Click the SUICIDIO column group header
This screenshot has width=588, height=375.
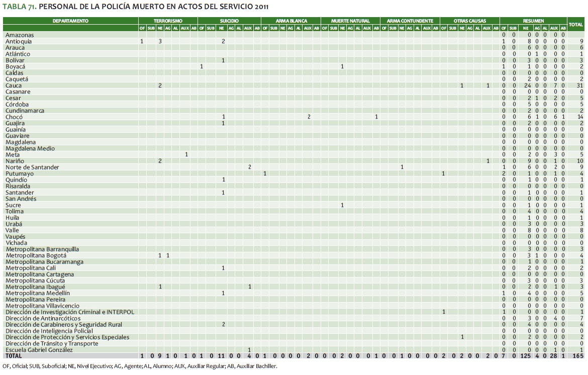[x=229, y=21]
